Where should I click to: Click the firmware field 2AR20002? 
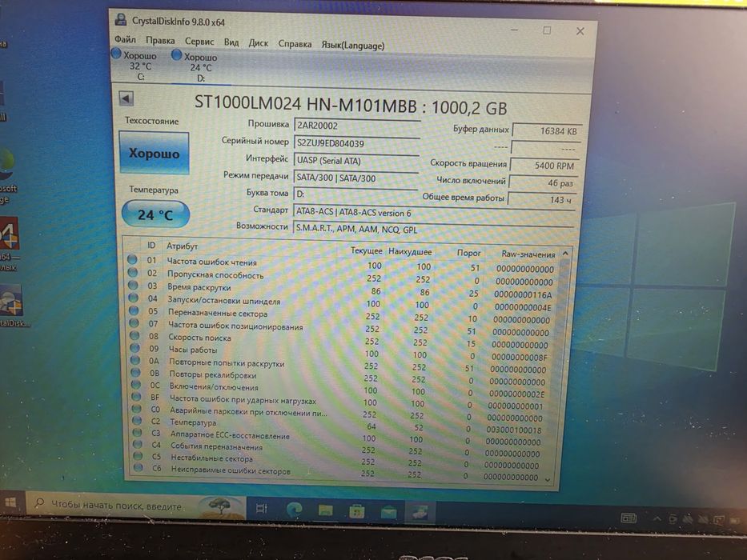point(357,126)
